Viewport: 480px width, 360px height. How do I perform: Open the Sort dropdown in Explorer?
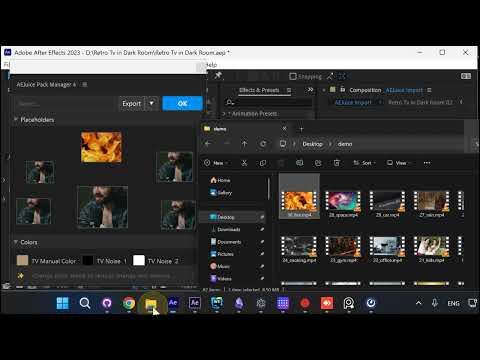(364, 163)
